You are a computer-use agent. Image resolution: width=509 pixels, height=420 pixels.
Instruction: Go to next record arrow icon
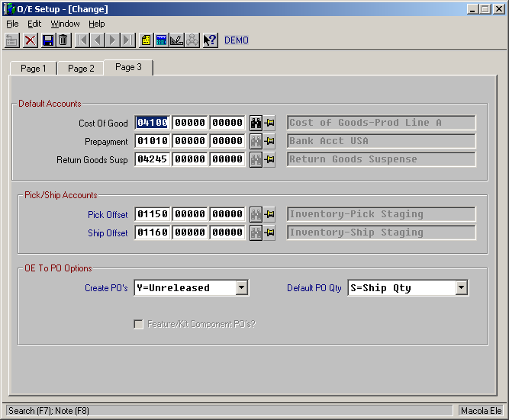pos(113,40)
